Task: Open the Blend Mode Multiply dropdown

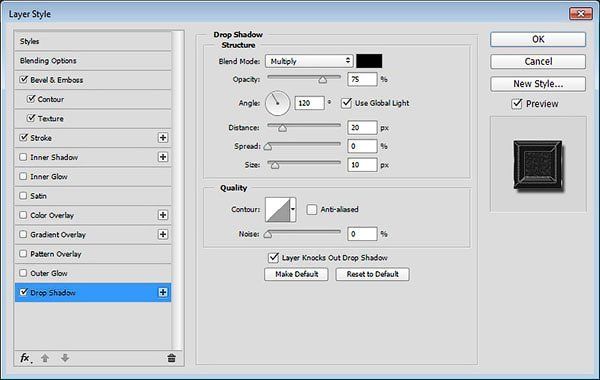Action: tap(309, 61)
